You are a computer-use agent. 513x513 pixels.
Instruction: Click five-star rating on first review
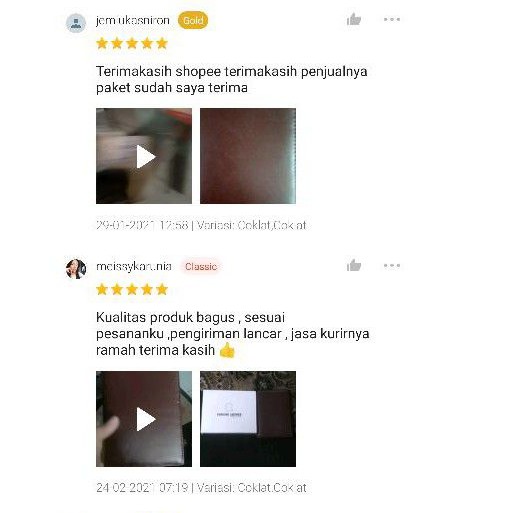pos(132,44)
